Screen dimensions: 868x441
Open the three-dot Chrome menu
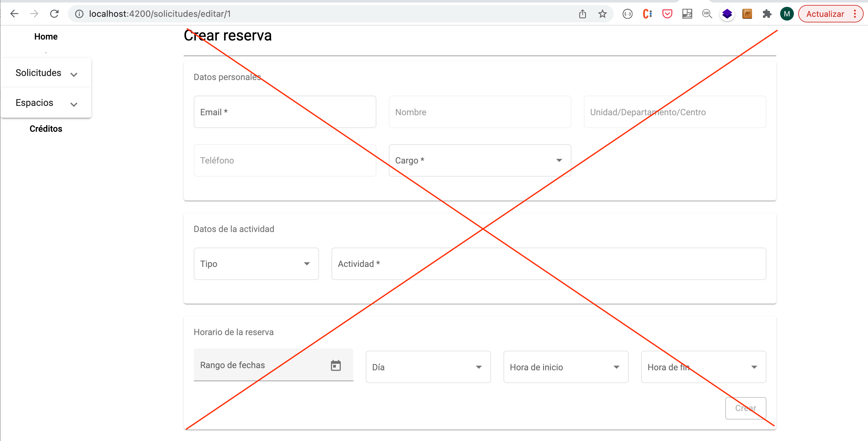pos(855,14)
